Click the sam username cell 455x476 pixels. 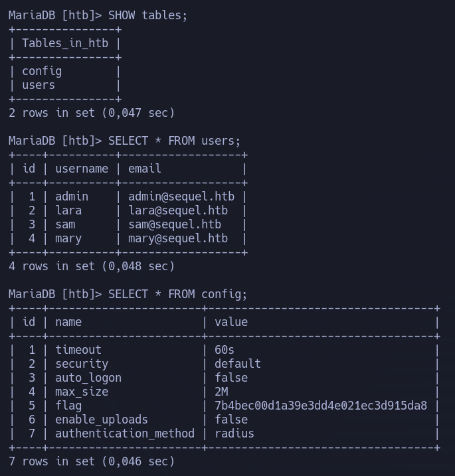pyautogui.click(x=65, y=225)
